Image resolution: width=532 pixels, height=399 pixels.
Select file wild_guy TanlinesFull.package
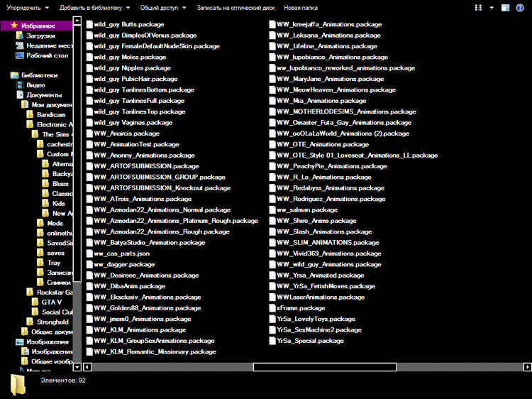pyautogui.click(x=135, y=101)
